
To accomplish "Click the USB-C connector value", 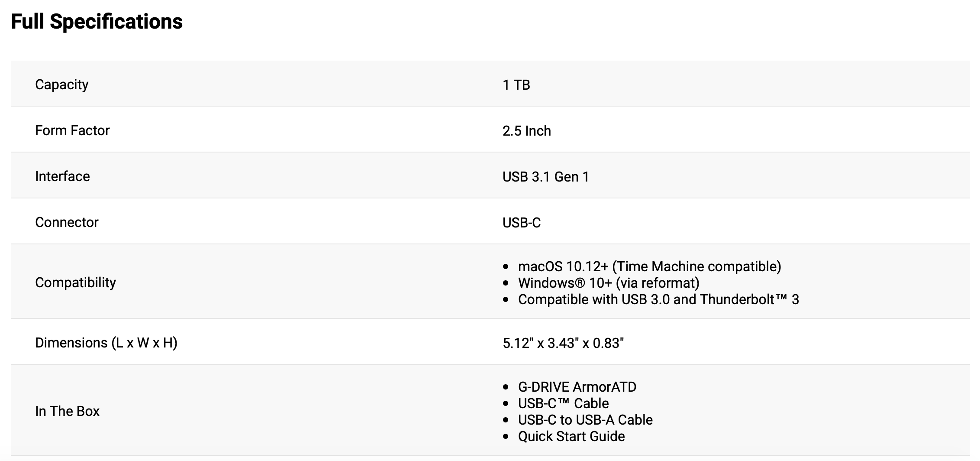I will point(521,223).
